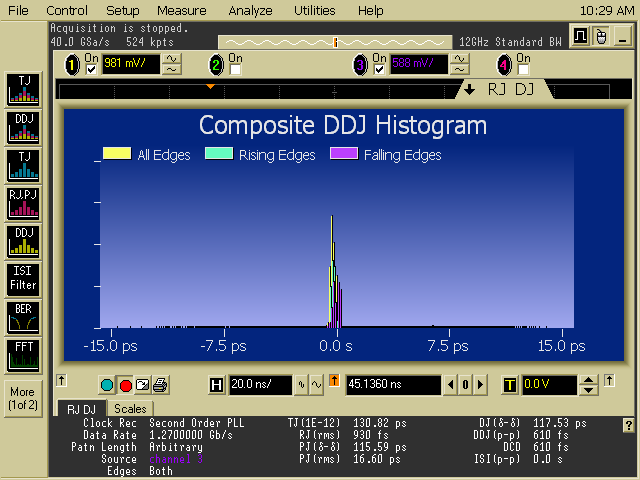
Task: Select the ISI Filter sidebar icon
Action: point(22,278)
